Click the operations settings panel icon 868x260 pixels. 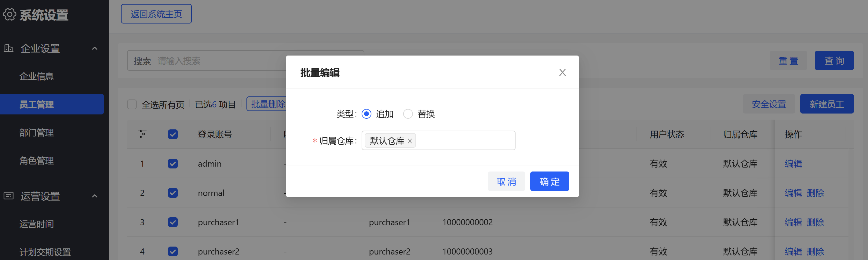click(9, 196)
